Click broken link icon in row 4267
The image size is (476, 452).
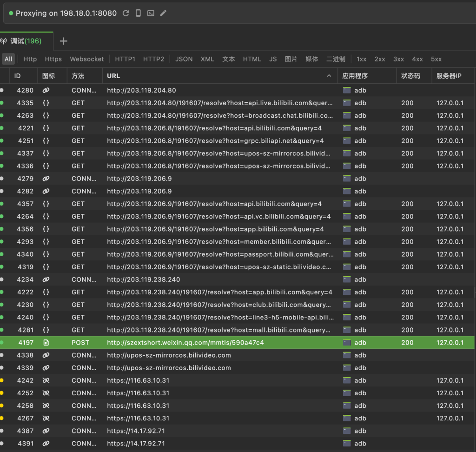[46, 418]
